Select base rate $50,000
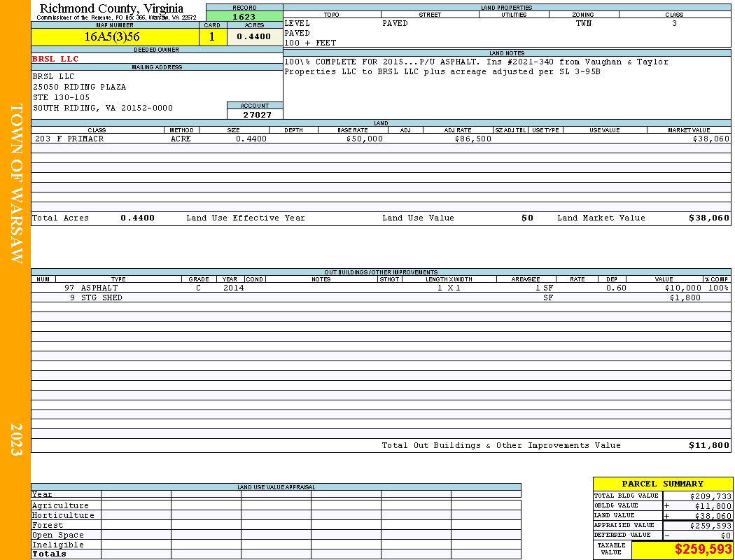 pos(364,139)
